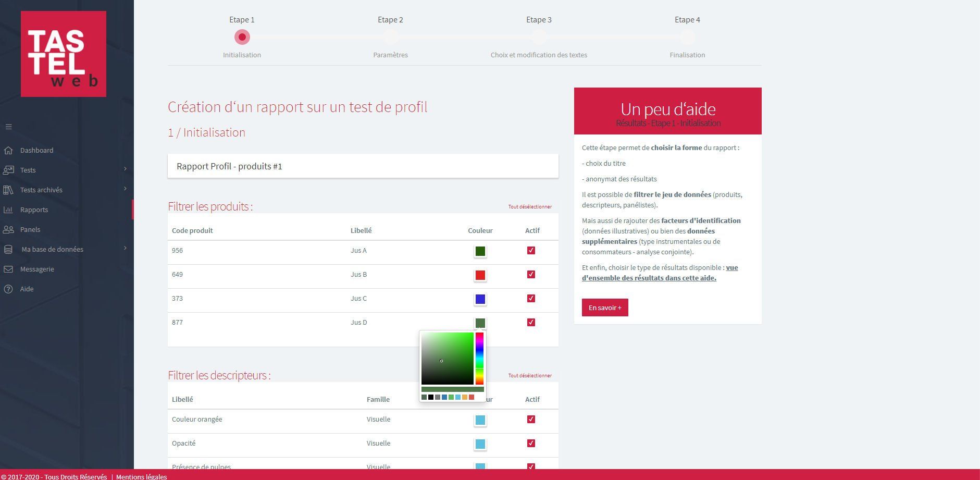
Task: Expand the Tests submenu chevron
Action: [126, 169]
